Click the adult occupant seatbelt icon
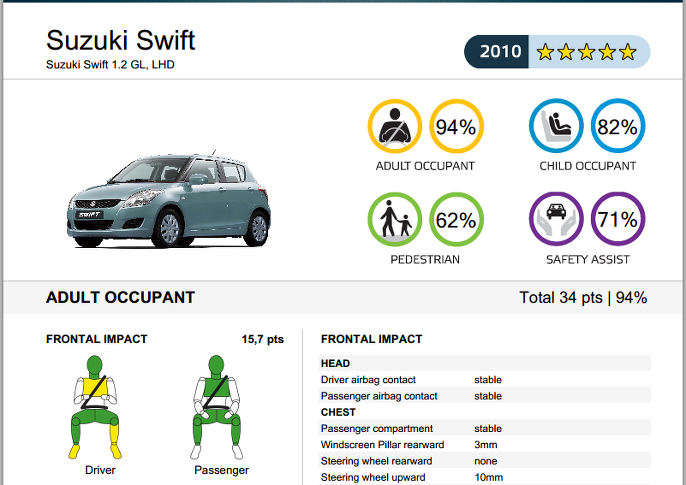The image size is (686, 485). tap(395, 126)
